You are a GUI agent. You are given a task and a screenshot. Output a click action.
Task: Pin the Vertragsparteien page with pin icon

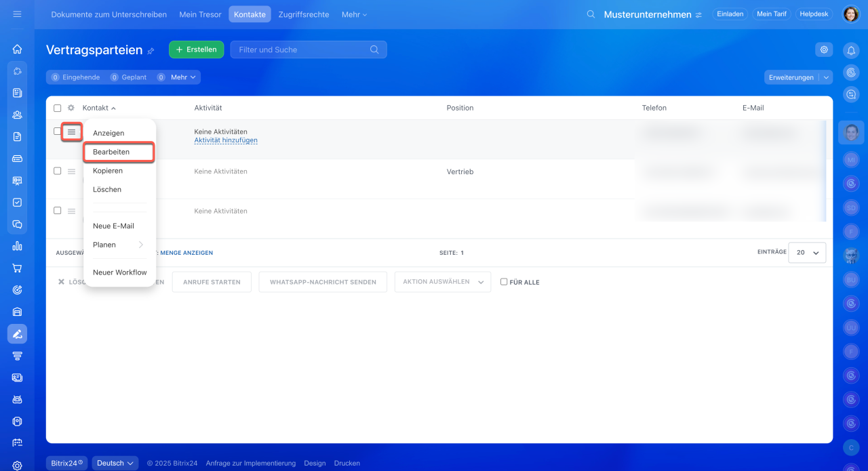coord(151,51)
